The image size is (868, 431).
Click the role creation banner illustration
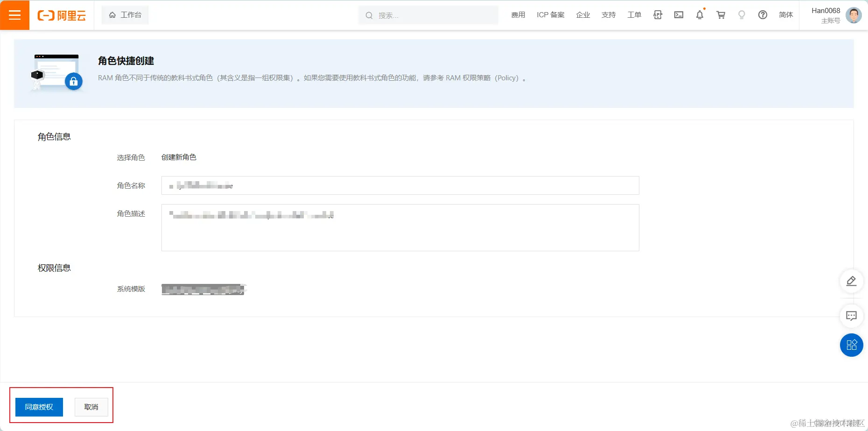pyautogui.click(x=56, y=72)
